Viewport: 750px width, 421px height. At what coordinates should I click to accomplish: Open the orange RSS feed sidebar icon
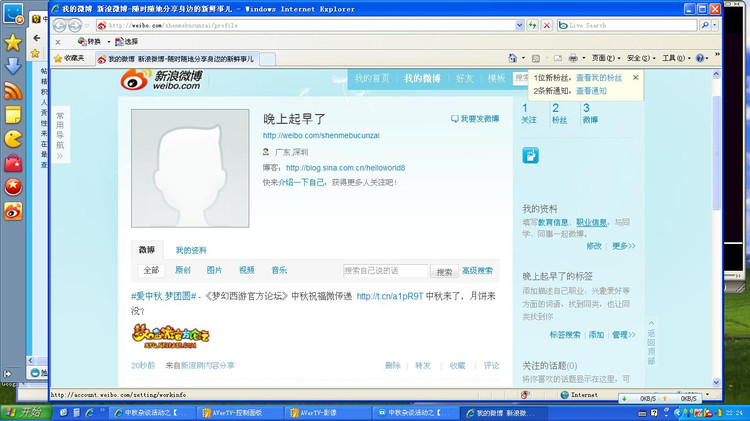point(13,90)
